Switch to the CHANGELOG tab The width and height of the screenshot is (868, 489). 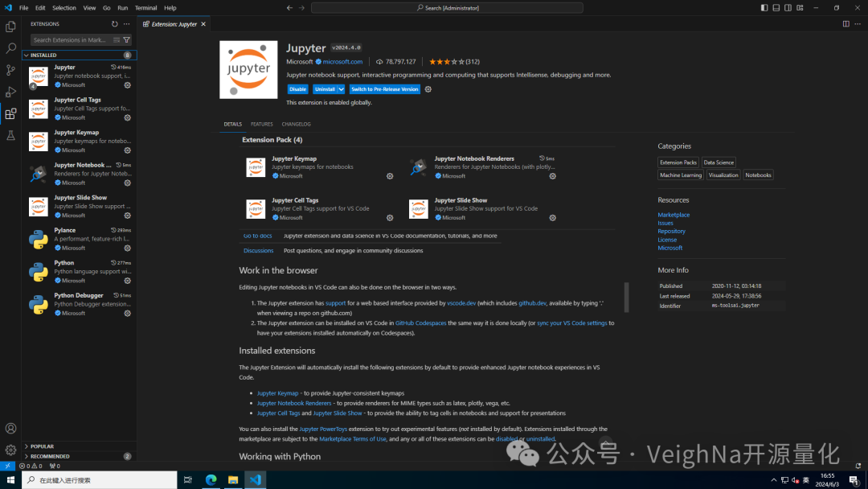[x=296, y=124]
